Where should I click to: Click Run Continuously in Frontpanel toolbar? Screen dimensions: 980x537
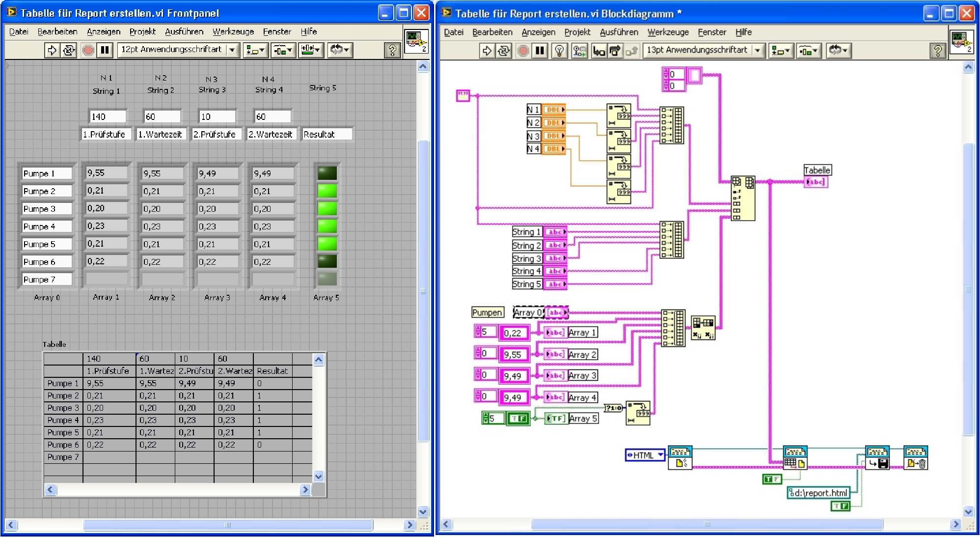coord(69,50)
